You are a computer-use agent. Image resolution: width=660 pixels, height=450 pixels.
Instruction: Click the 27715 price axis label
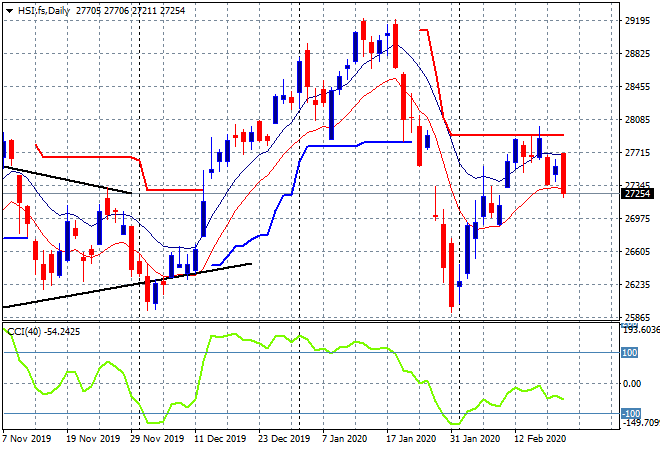tap(637, 152)
